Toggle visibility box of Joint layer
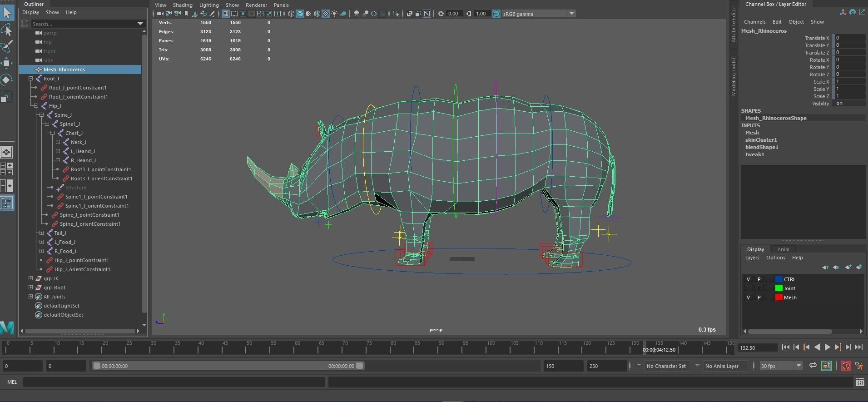Viewport: 868px width, 402px height. pos(748,288)
